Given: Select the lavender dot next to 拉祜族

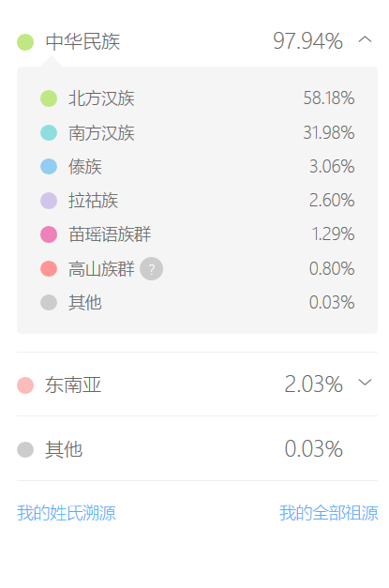Looking at the screenshot, I should [x=49, y=201].
